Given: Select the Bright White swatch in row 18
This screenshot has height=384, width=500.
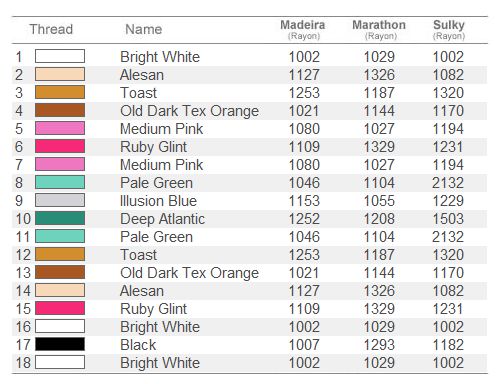Looking at the screenshot, I should [x=60, y=362].
